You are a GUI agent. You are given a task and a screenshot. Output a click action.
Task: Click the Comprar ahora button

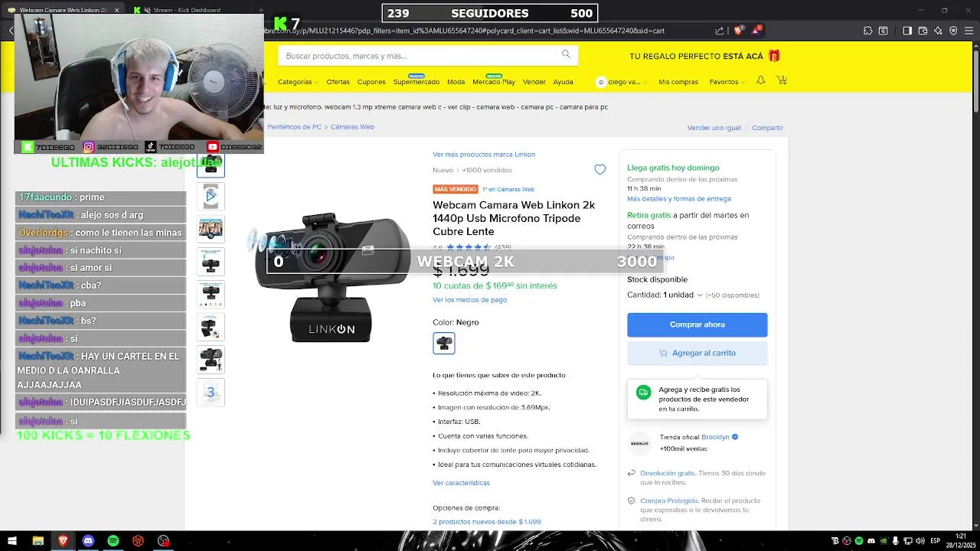click(x=697, y=324)
